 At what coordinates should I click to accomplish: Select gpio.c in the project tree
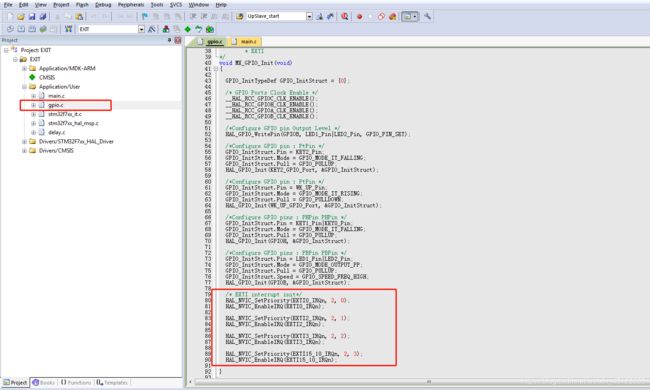56,105
